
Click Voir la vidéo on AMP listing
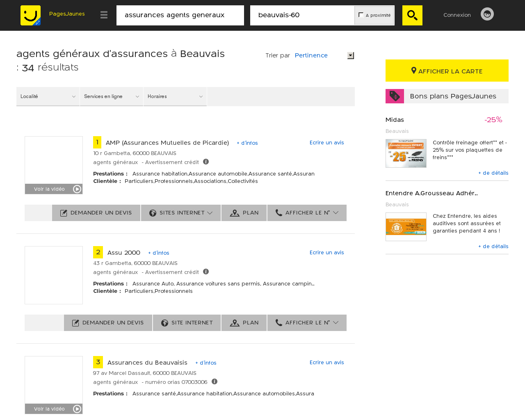click(54, 189)
